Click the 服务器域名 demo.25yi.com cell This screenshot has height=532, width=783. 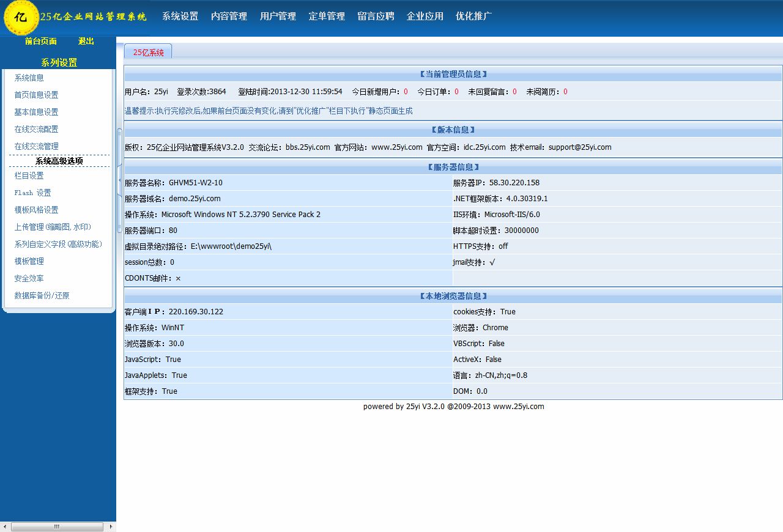pyautogui.click(x=288, y=199)
